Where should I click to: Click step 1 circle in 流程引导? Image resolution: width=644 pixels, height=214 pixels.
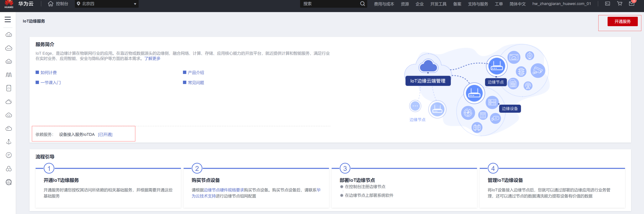pos(49,168)
